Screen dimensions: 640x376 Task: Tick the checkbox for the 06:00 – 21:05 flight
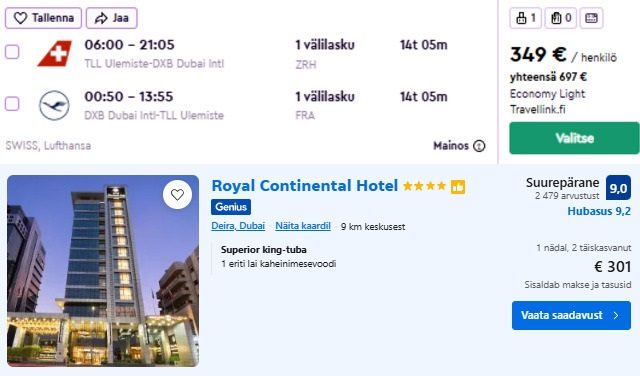coord(12,52)
